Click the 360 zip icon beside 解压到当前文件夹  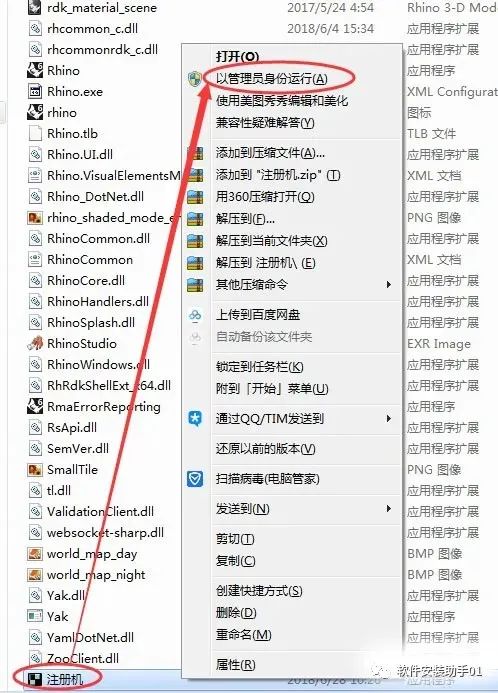coord(195,241)
